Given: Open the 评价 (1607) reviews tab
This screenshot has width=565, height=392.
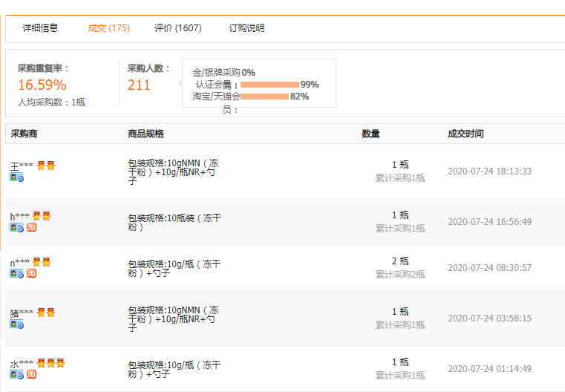Looking at the screenshot, I should point(177,28).
